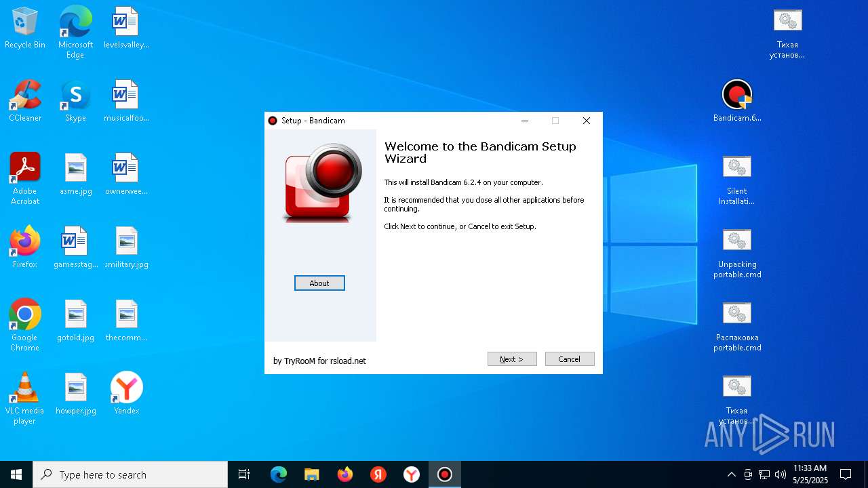Minimize the Setup - Bandicam window
This screenshot has height=488, width=868.
pyautogui.click(x=524, y=121)
